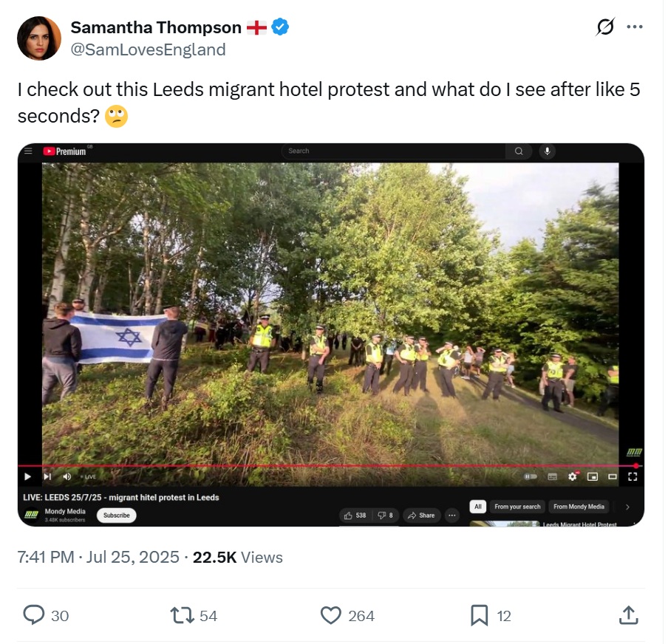This screenshot has height=644, width=668.
Task: Repost this tweet with the retweet icon
Action: 182,615
